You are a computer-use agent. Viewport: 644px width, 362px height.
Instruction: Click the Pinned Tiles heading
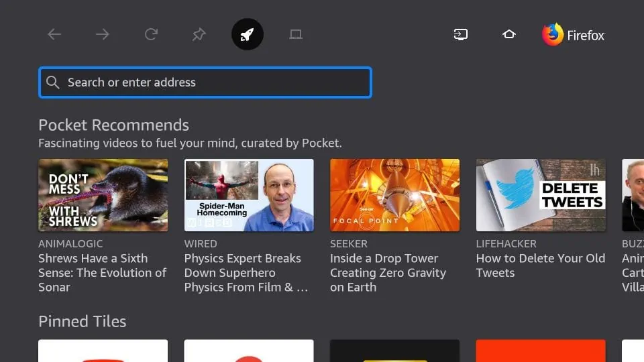pos(82,321)
